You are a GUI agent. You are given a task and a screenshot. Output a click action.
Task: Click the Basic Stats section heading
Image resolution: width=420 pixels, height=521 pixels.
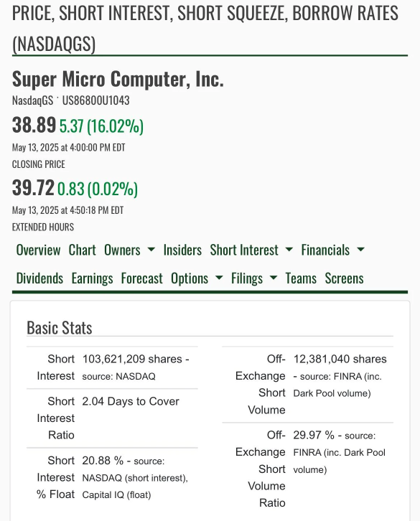click(59, 328)
